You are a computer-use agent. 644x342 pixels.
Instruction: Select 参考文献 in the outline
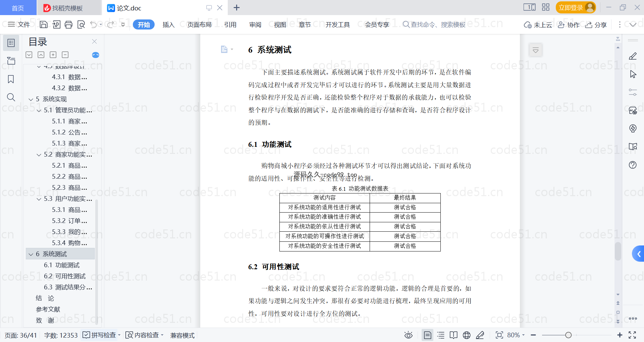coord(48,309)
